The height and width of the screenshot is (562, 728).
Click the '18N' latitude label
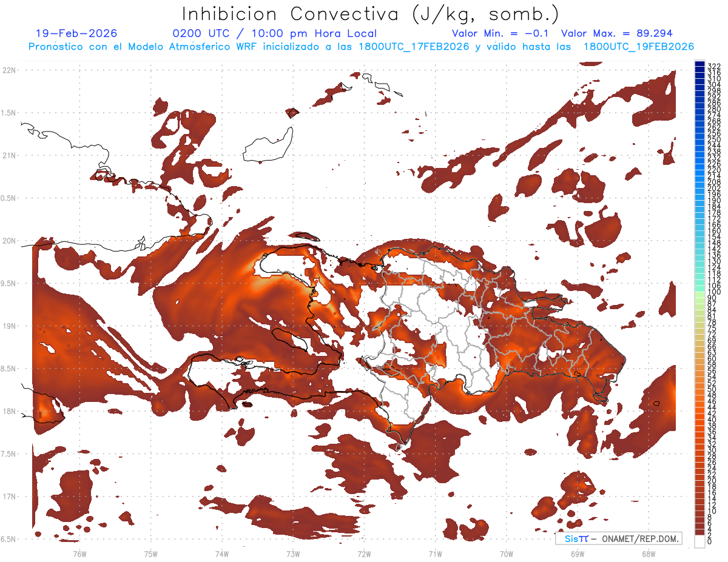10,411
